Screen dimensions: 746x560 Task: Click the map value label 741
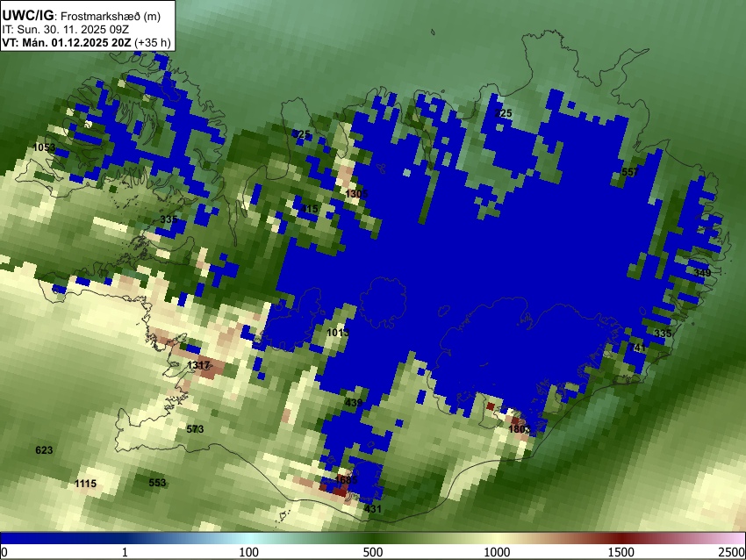point(637,348)
